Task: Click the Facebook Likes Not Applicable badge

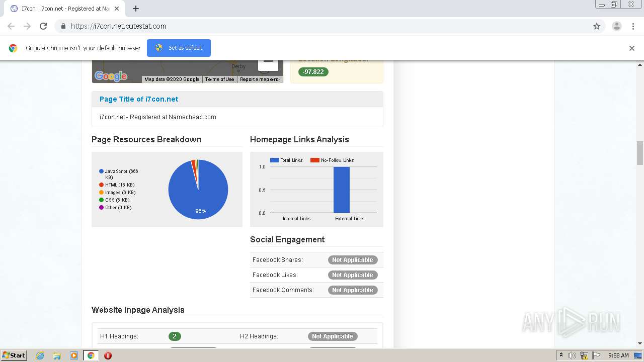Action: coord(353,275)
